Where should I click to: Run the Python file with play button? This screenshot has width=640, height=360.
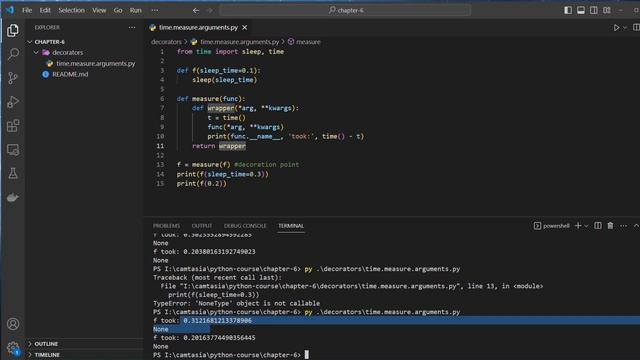pos(616,28)
